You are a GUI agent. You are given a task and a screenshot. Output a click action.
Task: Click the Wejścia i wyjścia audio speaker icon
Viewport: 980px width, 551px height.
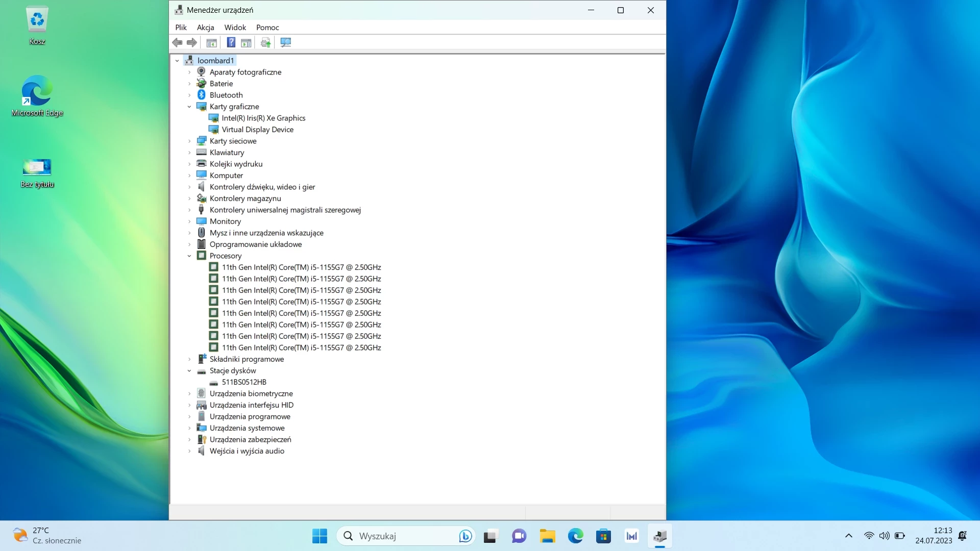[x=201, y=451]
